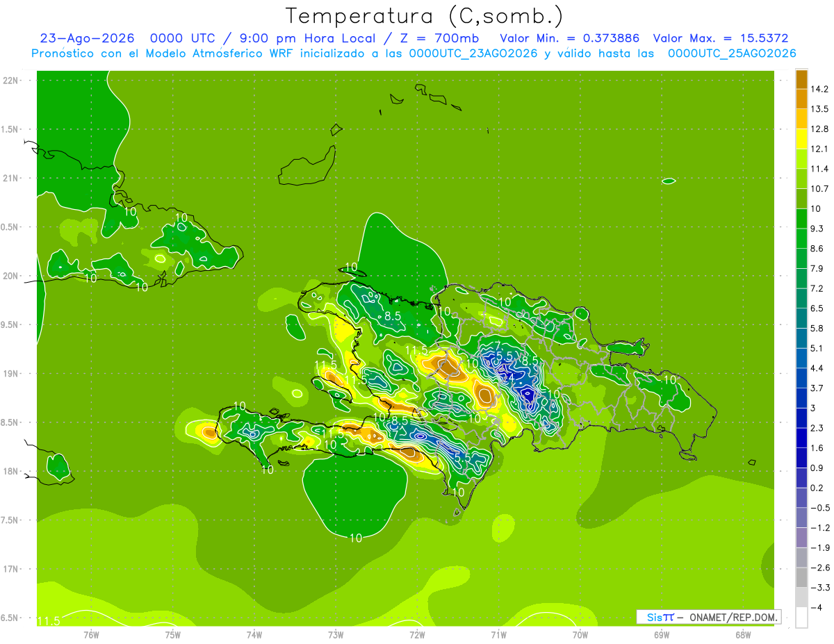Click the 7.5N latitude axis label
The image size is (834, 644).
[x=10, y=520]
